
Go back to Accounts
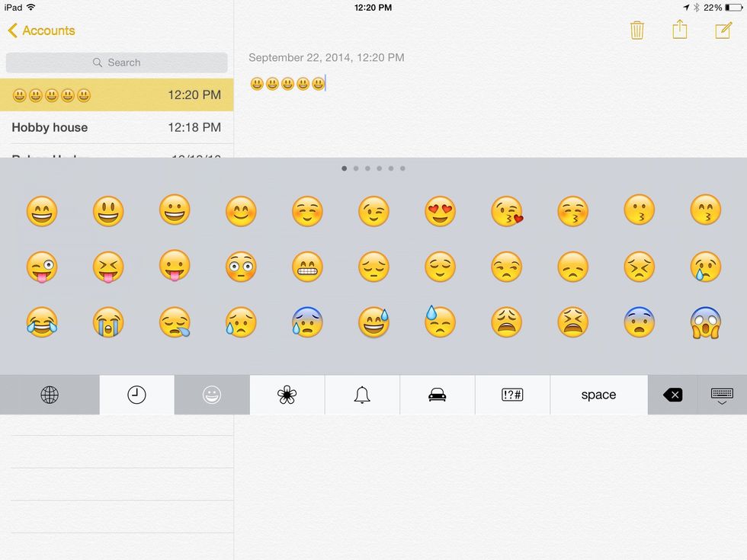pos(41,30)
